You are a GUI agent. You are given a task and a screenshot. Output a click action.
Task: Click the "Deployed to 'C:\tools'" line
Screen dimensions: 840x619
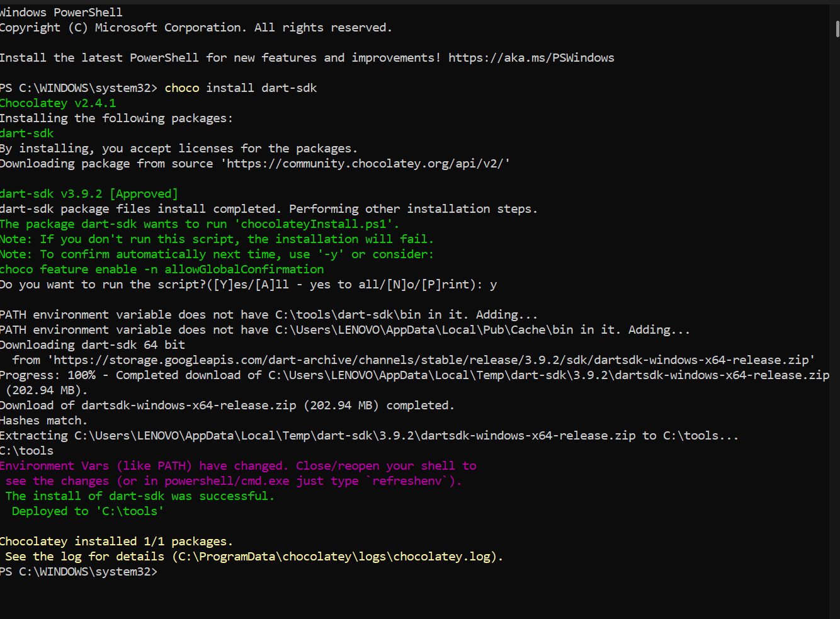(88, 511)
